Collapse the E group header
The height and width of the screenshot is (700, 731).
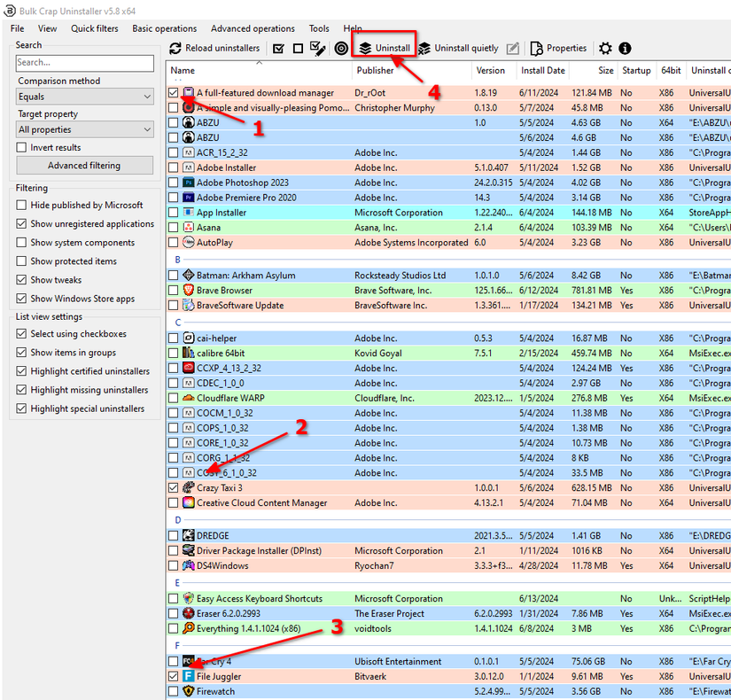[177, 583]
